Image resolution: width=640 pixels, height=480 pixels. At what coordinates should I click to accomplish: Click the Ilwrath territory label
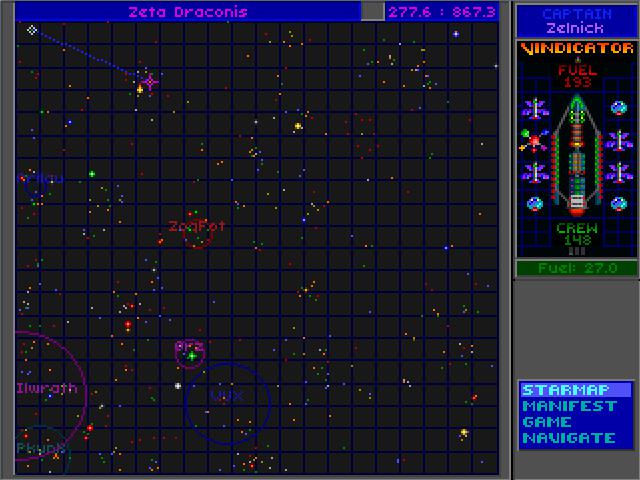tap(47, 388)
